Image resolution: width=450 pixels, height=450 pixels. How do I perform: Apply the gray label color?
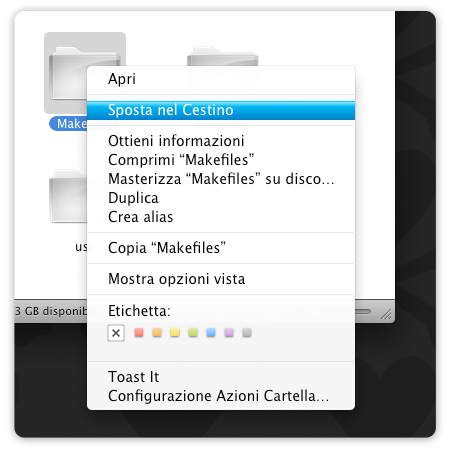click(x=247, y=332)
